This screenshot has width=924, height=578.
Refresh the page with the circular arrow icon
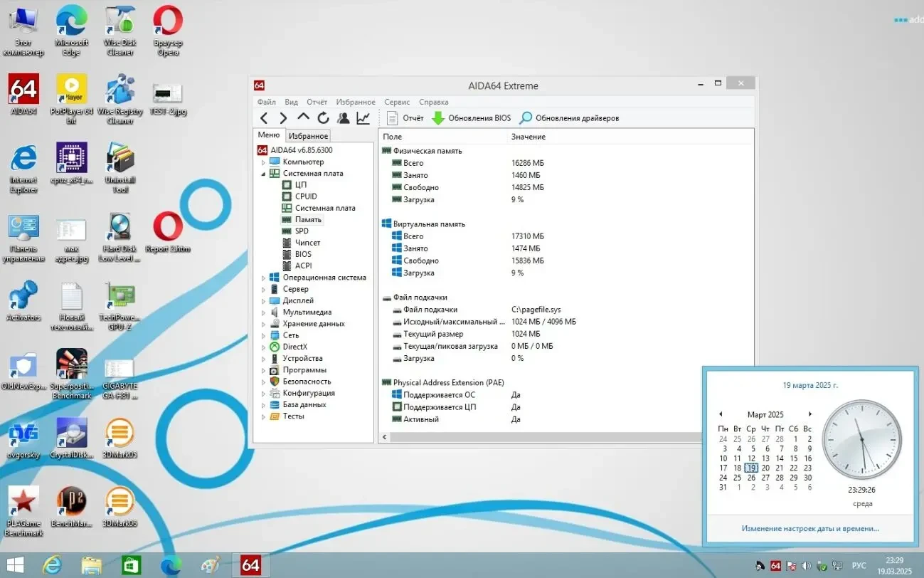click(323, 118)
